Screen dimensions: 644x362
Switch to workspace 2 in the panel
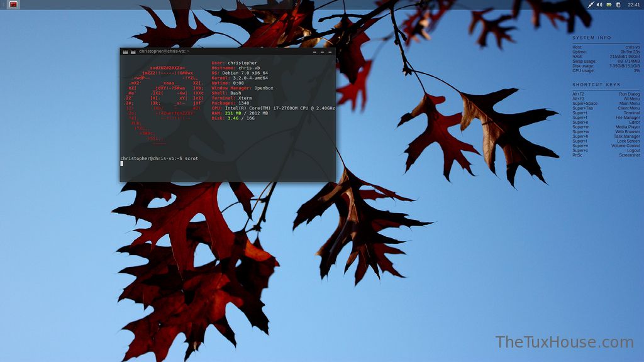click(296, 4)
